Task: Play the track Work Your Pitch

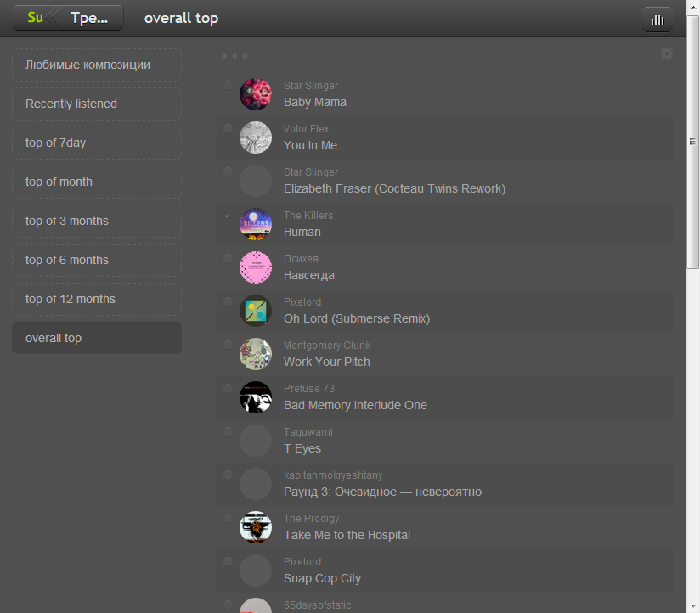Action: tap(327, 362)
